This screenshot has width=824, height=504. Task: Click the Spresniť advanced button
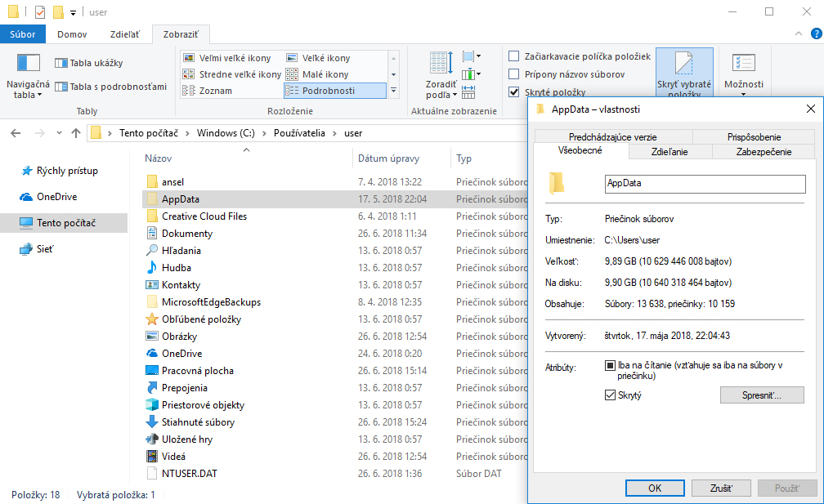(x=762, y=395)
